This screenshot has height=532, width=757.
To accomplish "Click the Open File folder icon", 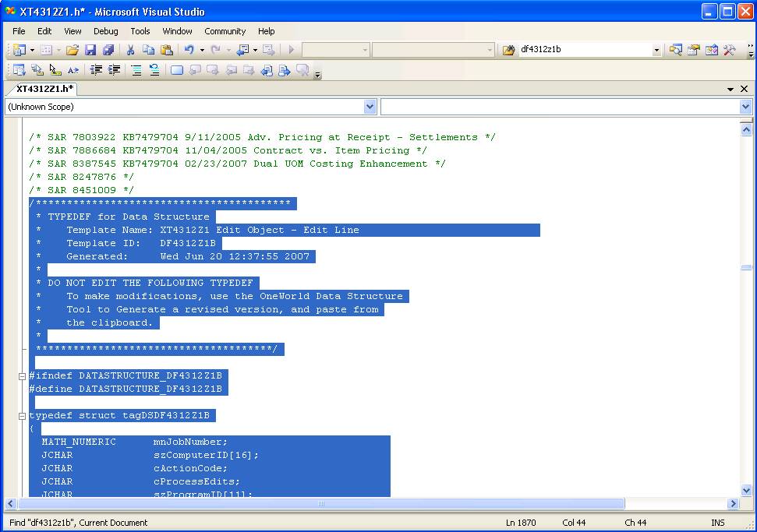I will 73,50.
